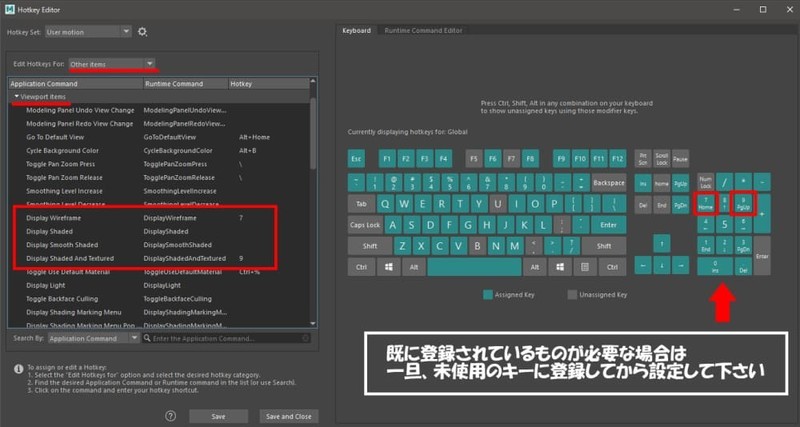Open the hotkey set settings gear
The height and width of the screenshot is (427, 800).
[x=142, y=32]
